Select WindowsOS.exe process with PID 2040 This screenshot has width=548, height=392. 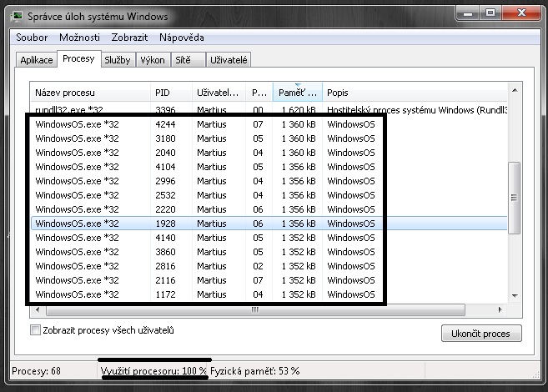point(269,153)
